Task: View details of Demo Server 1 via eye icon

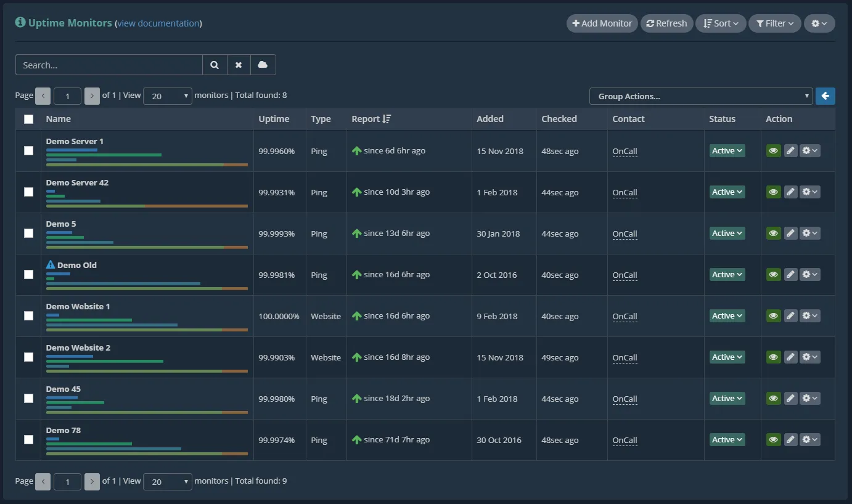Action: click(x=773, y=150)
